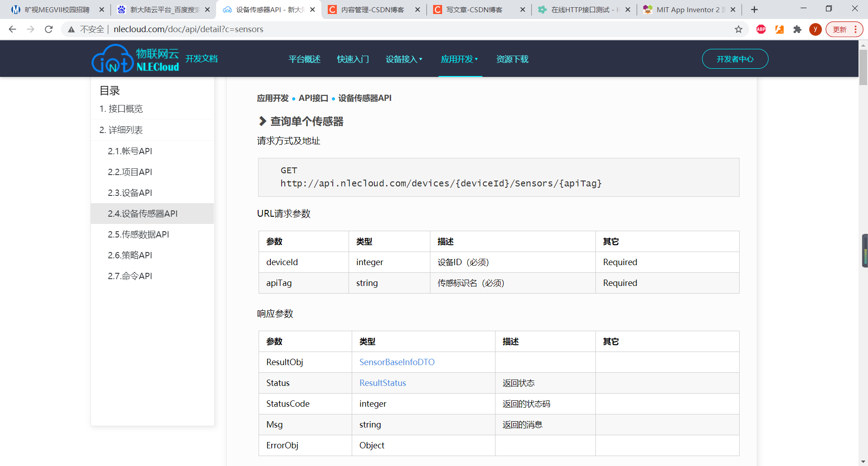868x466 pixels.
Task: Switch to the MIT App Inventor 2 tab
Action: [689, 10]
